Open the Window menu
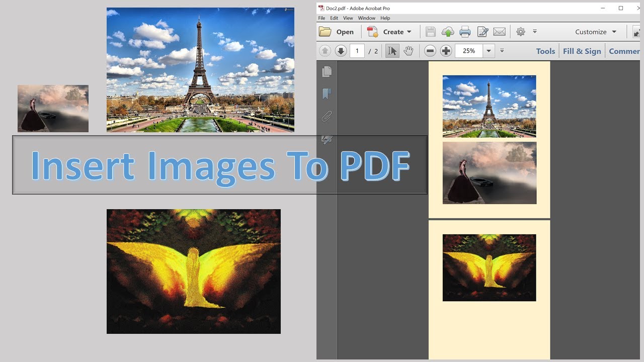Viewport: 644px width, 362px height. point(367,18)
